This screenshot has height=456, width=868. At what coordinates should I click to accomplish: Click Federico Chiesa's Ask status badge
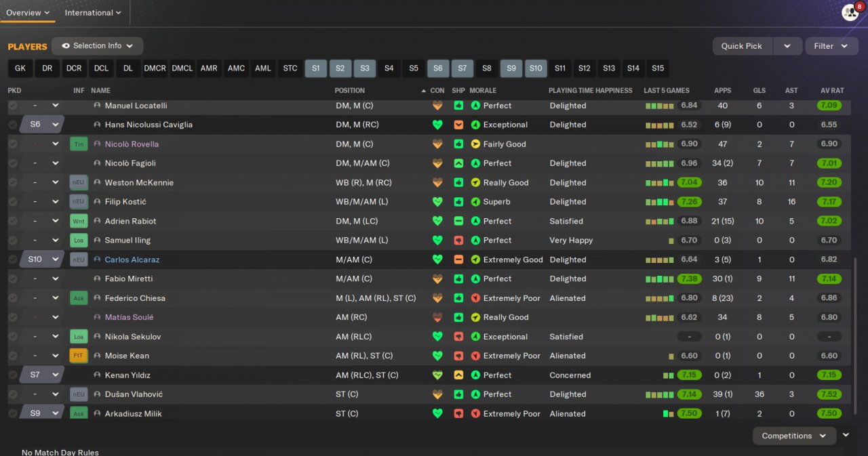pyautogui.click(x=79, y=298)
